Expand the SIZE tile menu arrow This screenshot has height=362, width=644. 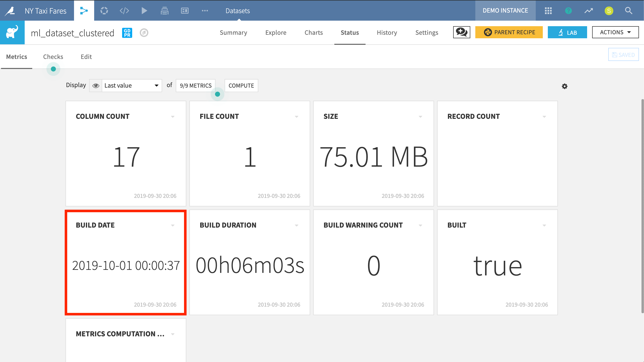pos(420,117)
